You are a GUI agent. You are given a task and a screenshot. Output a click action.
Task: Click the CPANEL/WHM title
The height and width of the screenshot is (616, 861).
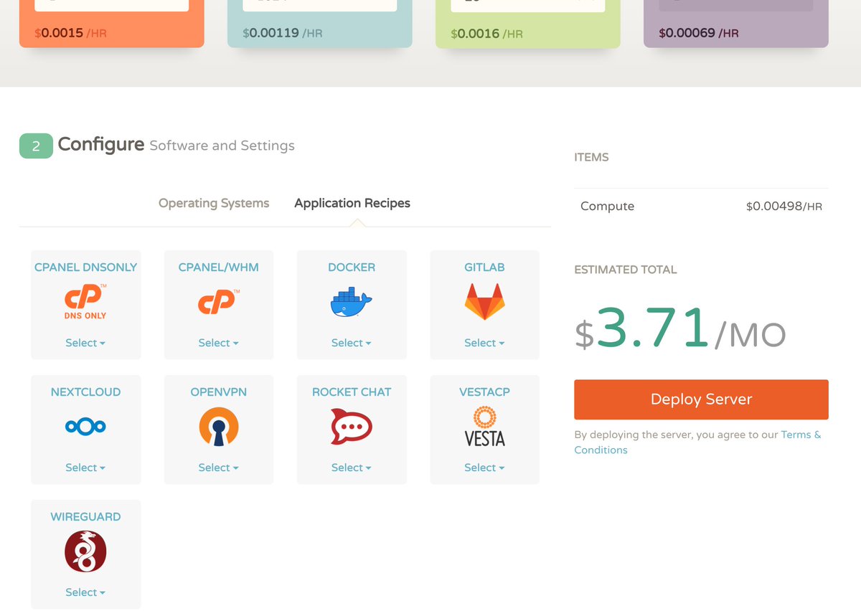[218, 267]
